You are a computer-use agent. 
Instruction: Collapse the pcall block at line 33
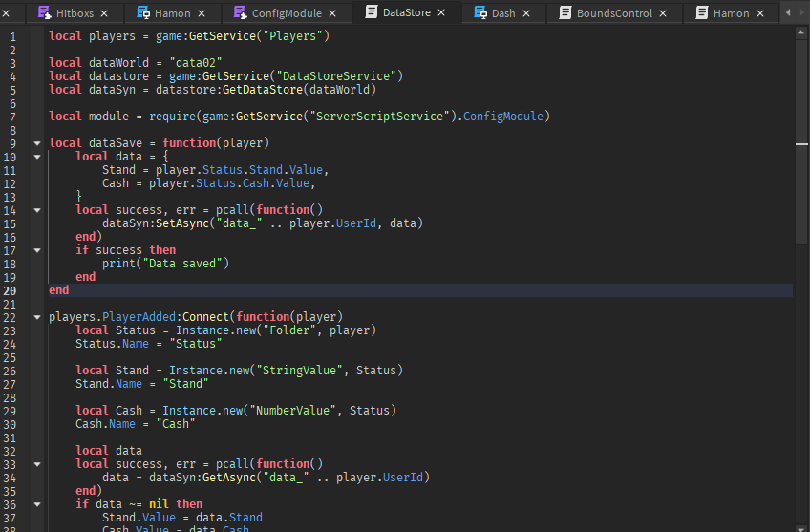tap(37, 464)
